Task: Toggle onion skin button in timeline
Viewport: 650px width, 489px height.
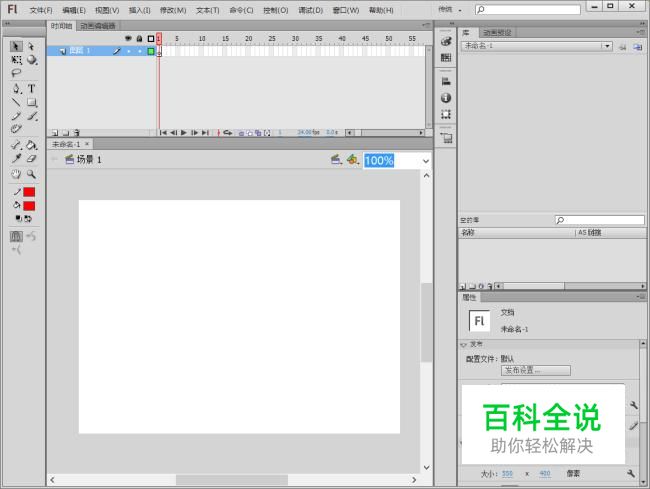Action: [x=241, y=133]
